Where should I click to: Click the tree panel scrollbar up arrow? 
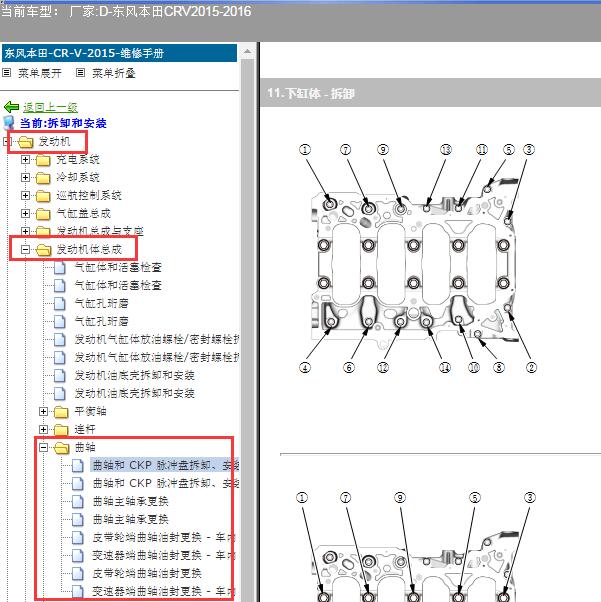coord(248,51)
